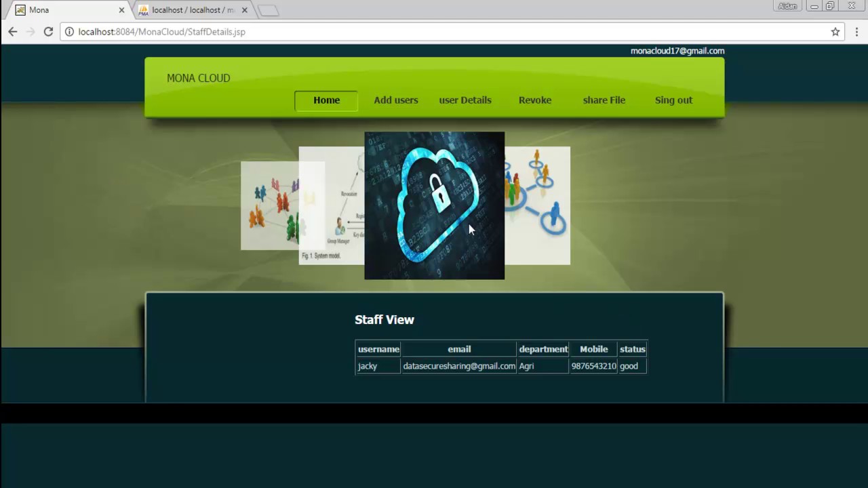Open the Add users page
The image size is (868, 488).
396,100
